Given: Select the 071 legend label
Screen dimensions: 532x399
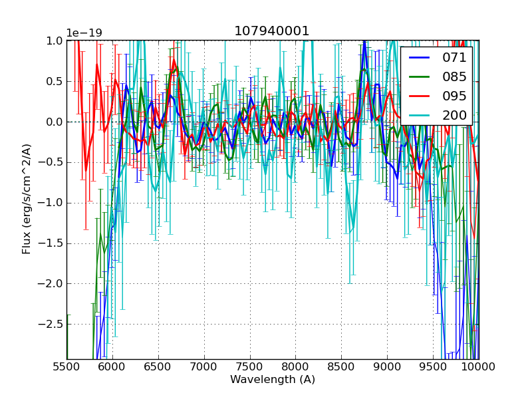Looking at the screenshot, I should (454, 57).
